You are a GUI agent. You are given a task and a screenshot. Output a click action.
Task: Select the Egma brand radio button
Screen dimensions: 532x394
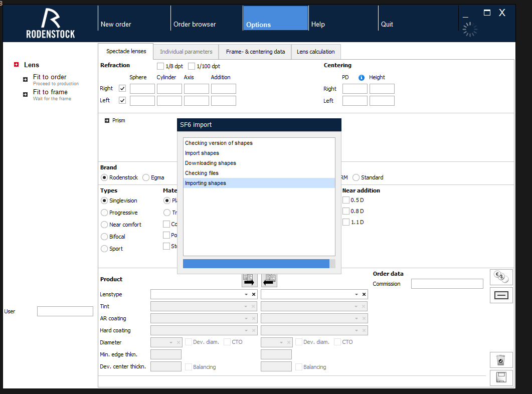pyautogui.click(x=146, y=177)
